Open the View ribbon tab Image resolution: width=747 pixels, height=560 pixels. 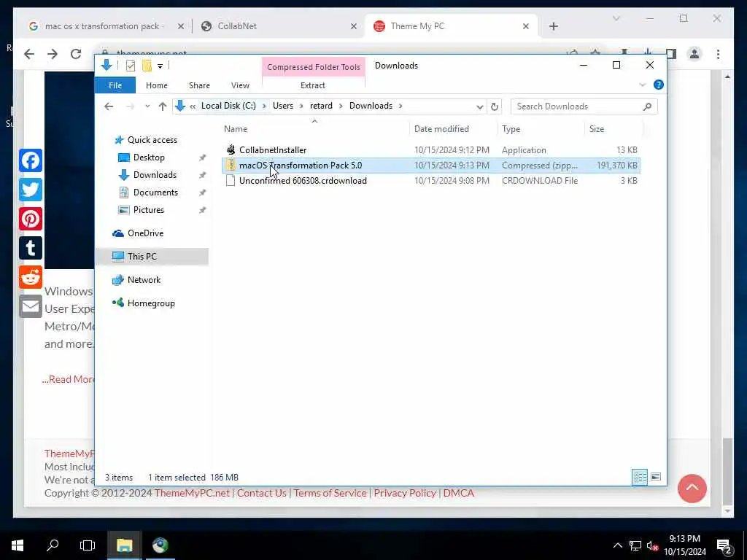[240, 85]
